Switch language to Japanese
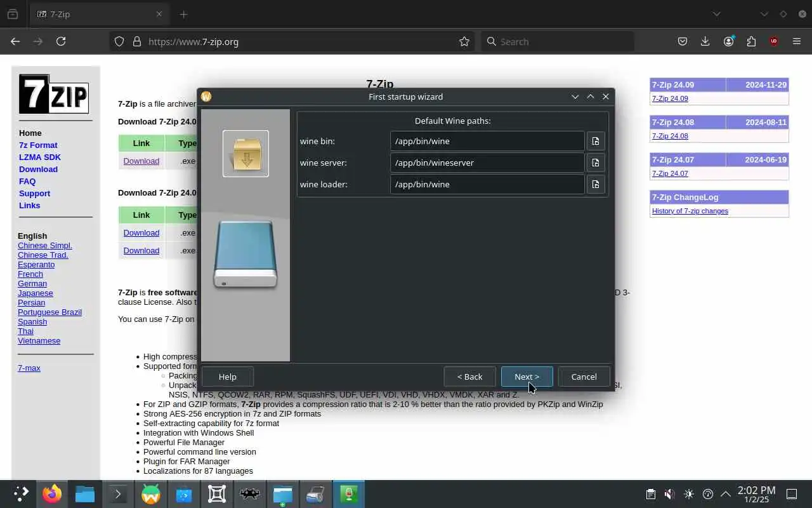 tap(36, 293)
